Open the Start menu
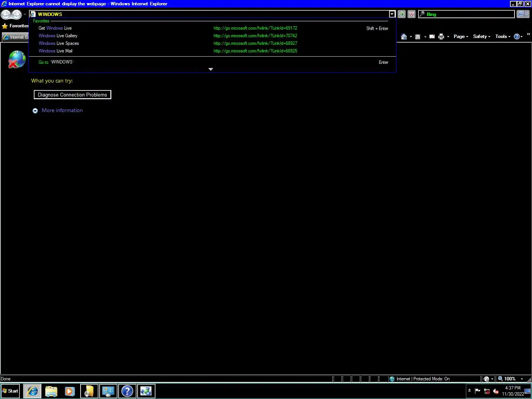Viewport: 532px width, 399px height. coord(10,391)
